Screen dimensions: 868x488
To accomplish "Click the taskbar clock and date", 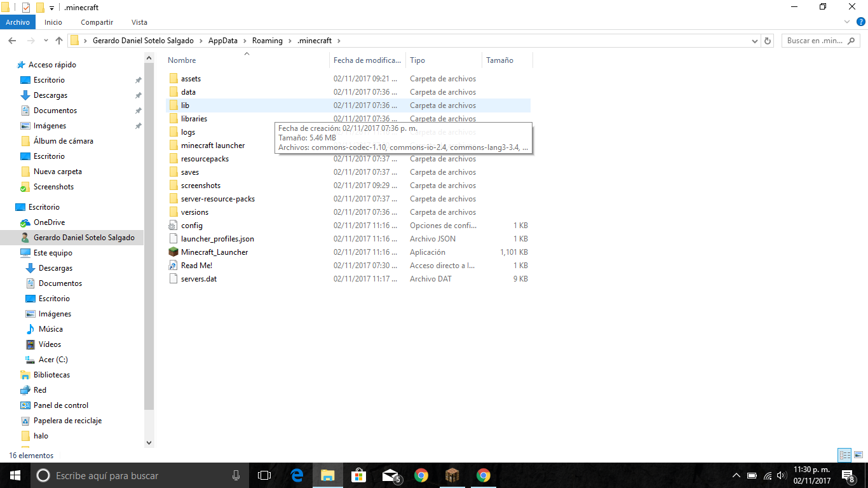I will tap(812, 475).
